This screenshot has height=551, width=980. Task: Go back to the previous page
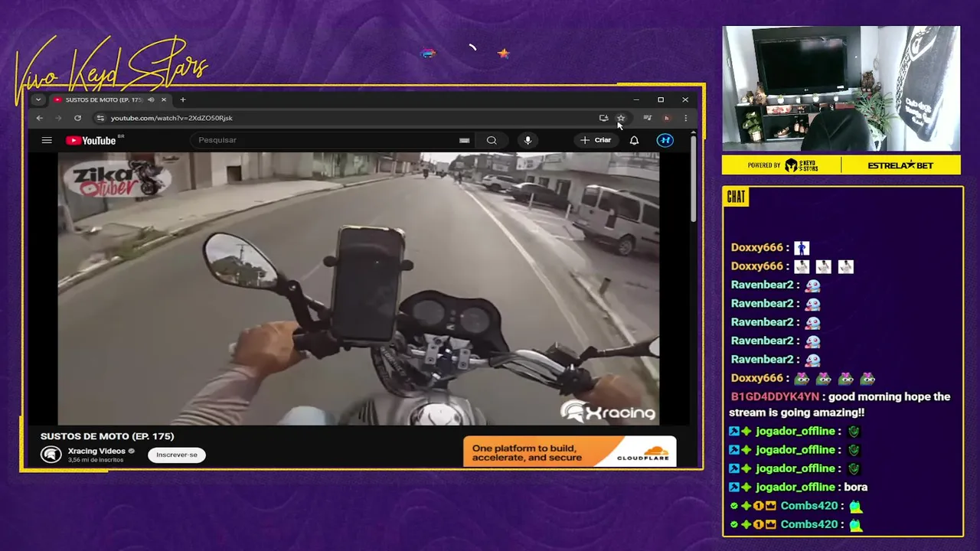click(x=40, y=118)
